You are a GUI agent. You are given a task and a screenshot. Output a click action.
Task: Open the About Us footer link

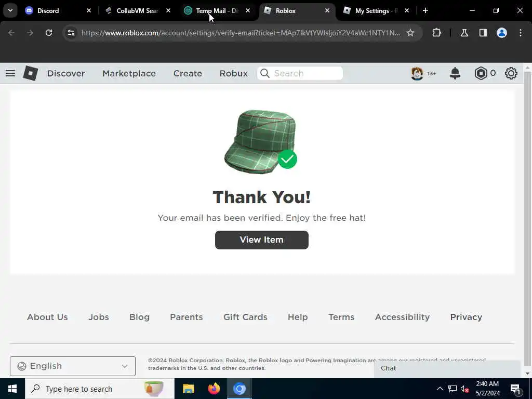[47, 317]
